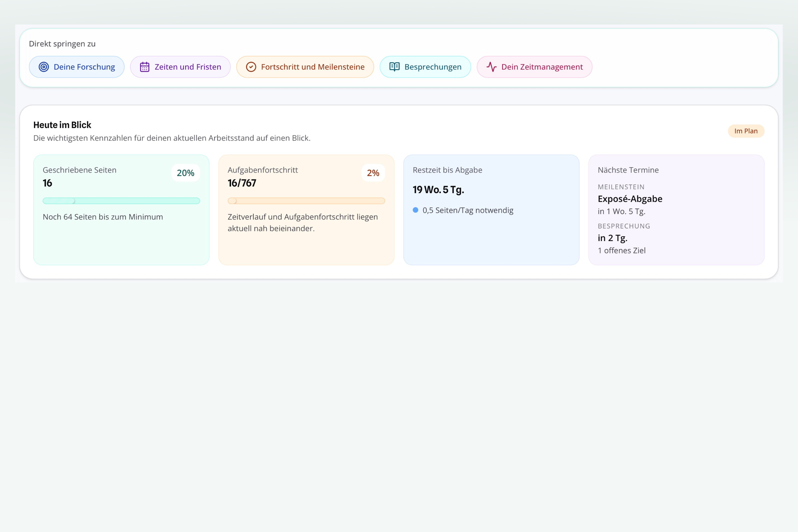Click the check-circle icon in Fortschritt und Meilensteine
The width and height of the screenshot is (798, 532).
(251, 67)
